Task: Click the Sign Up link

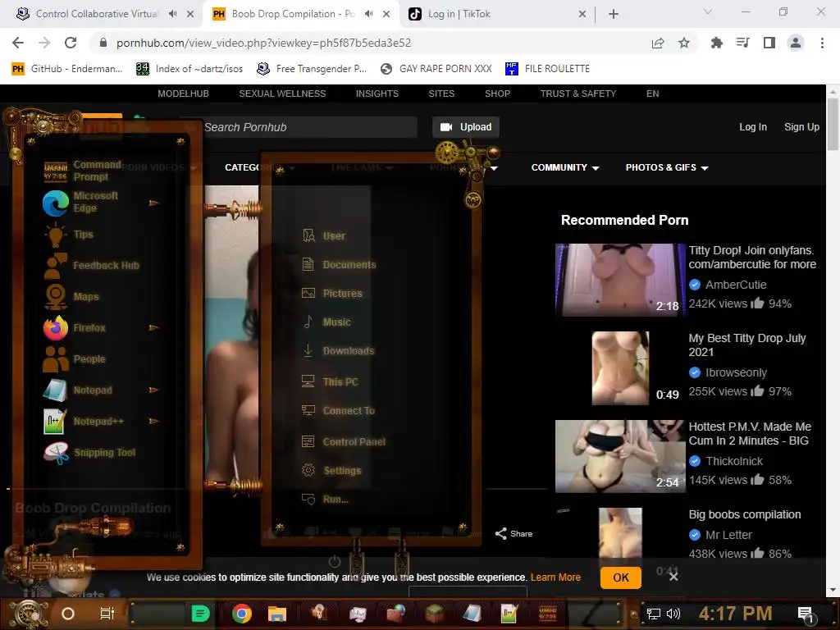Action: [801, 127]
